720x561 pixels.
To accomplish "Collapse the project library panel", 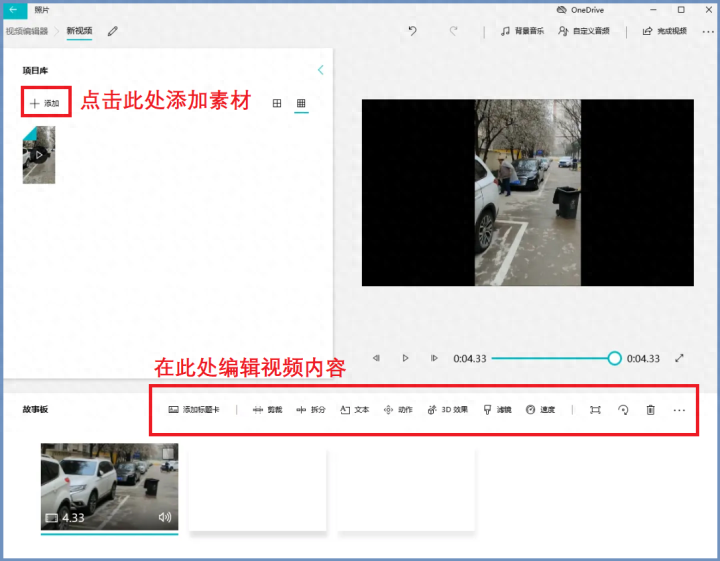I will click(320, 70).
